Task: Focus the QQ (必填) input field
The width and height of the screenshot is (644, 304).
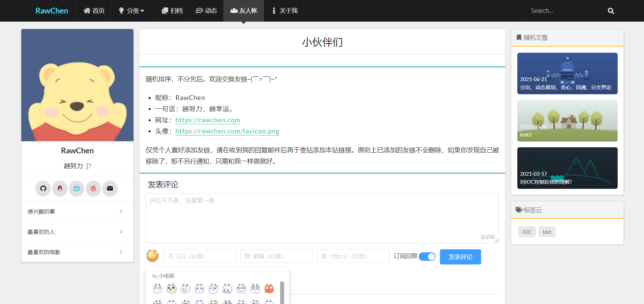Action: (200, 256)
